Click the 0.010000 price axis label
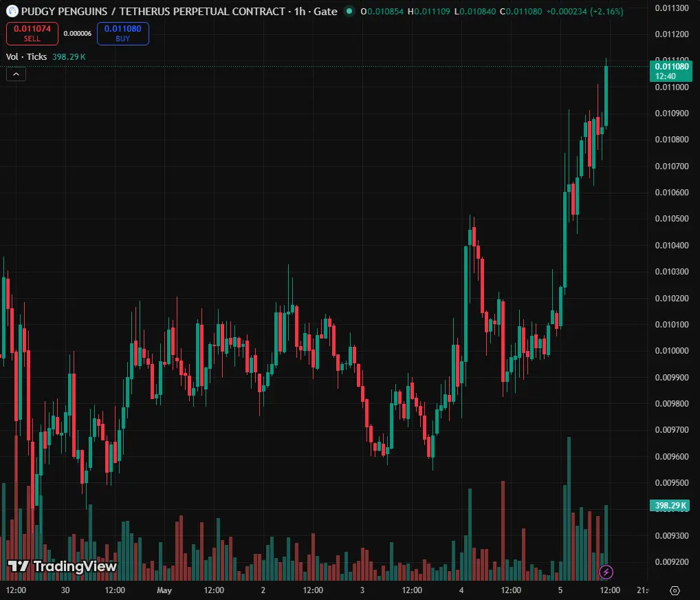The image size is (700, 600). pyautogui.click(x=672, y=351)
